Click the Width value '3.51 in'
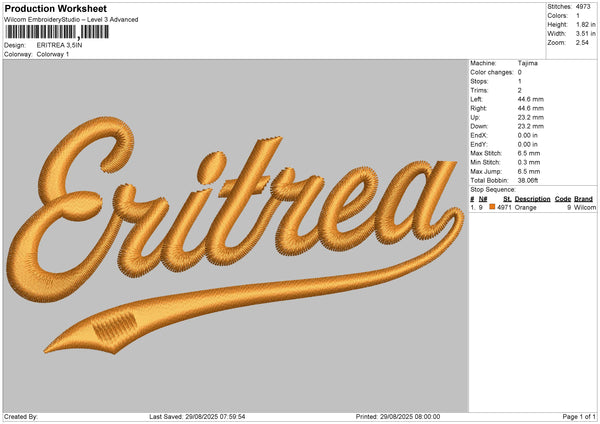Screen dimensions: 600x424 pyautogui.click(x=586, y=34)
